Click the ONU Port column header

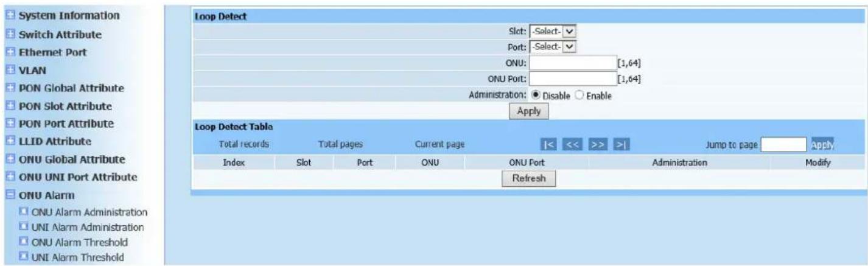point(527,163)
